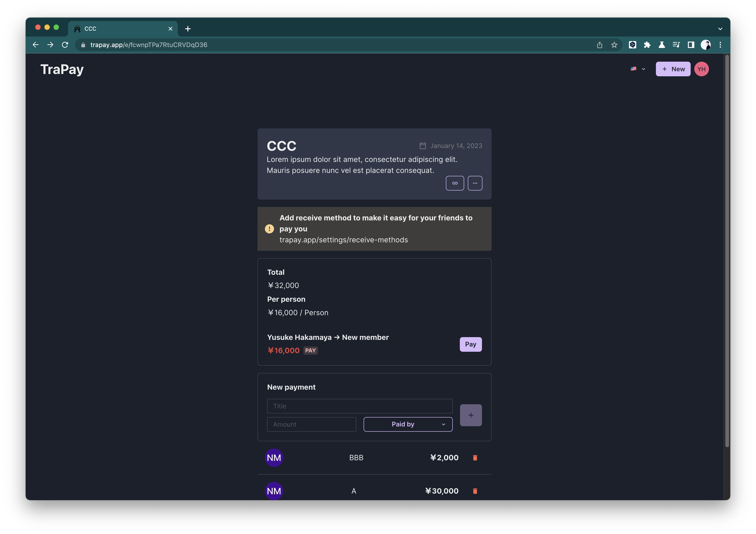Open the Extensions puzzle piece menu

(647, 45)
